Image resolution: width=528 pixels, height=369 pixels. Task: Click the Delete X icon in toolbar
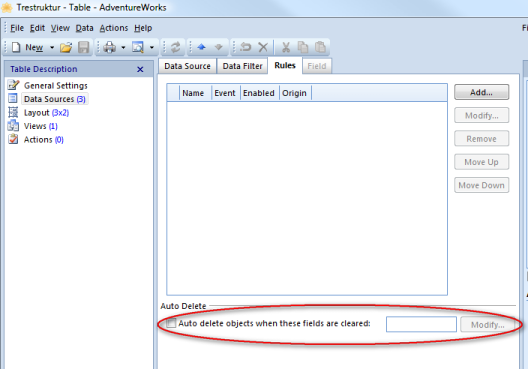[x=263, y=47]
